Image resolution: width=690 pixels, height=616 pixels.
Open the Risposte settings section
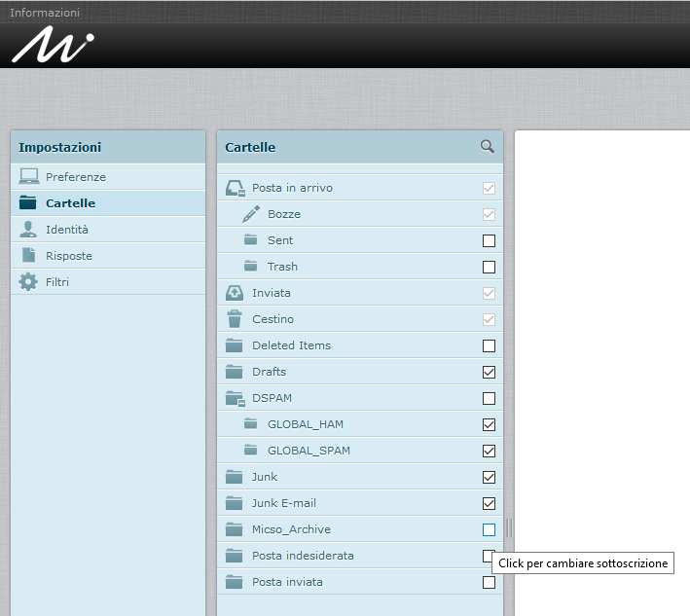click(69, 256)
